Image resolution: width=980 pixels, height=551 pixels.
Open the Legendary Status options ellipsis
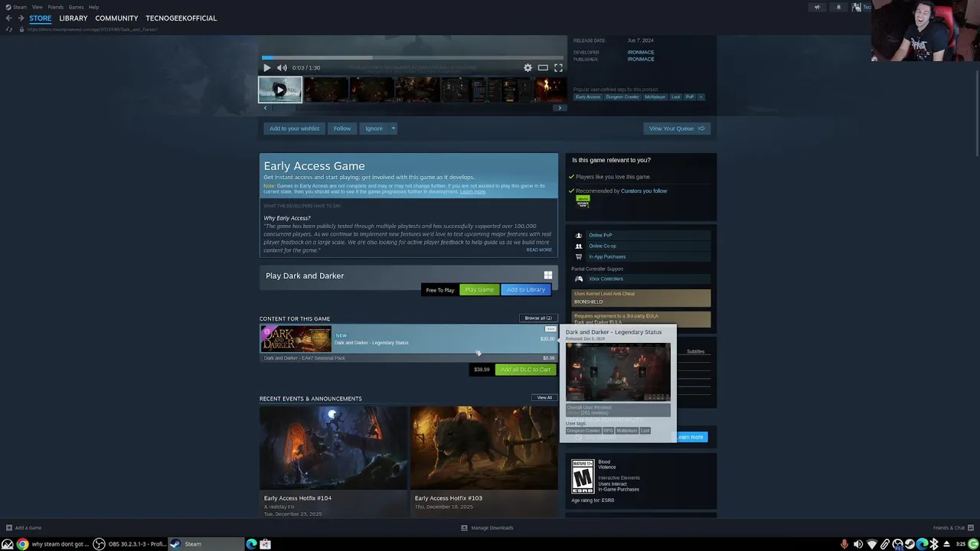550,329
